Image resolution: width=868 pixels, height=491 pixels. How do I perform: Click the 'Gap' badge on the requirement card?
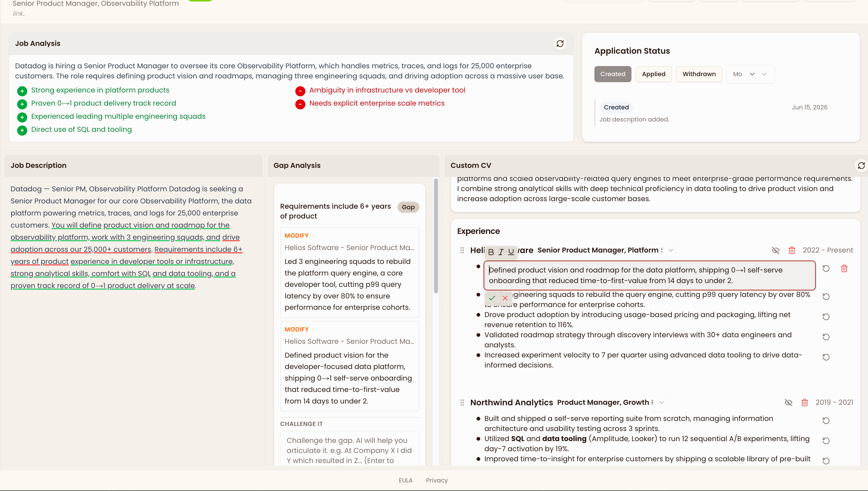(x=408, y=207)
